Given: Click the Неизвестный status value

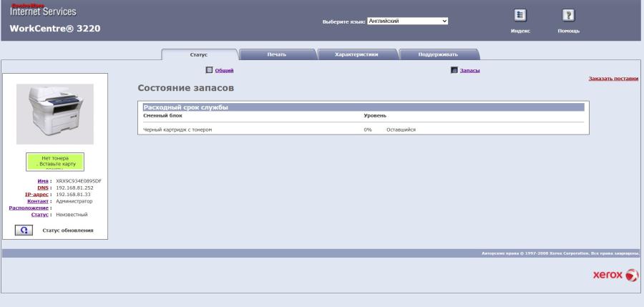Looking at the screenshot, I should coord(72,215).
